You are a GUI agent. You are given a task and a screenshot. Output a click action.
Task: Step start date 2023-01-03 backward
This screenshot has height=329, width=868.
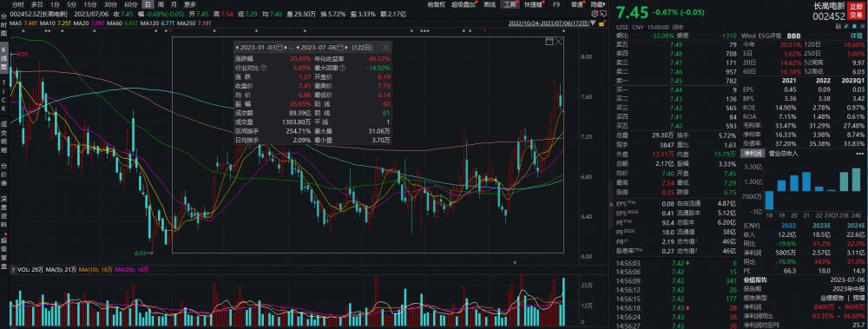click(x=237, y=48)
